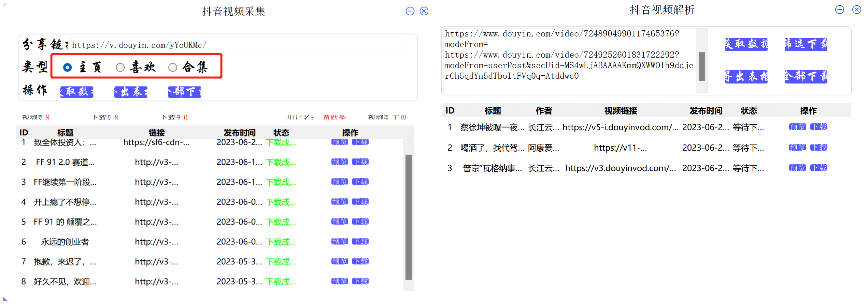The width and height of the screenshot is (868, 304).
Task: Click the 发布时间 header in 解析 table
Action: click(706, 111)
